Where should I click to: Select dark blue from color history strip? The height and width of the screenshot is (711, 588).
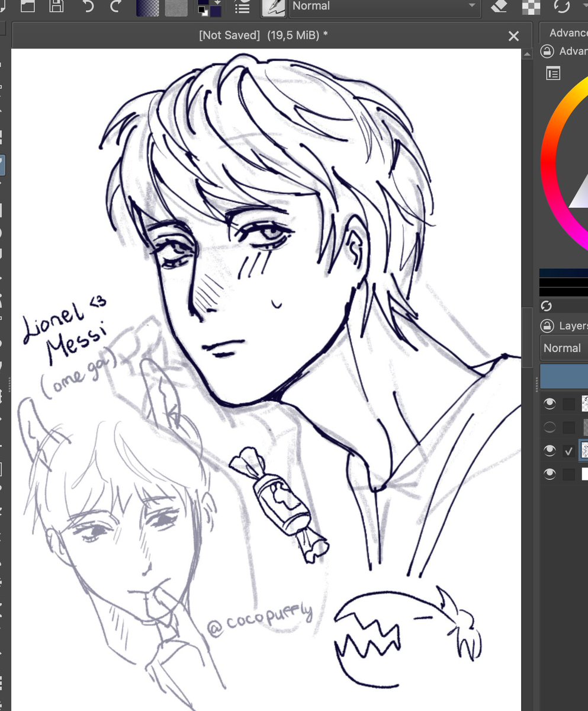tap(563, 273)
